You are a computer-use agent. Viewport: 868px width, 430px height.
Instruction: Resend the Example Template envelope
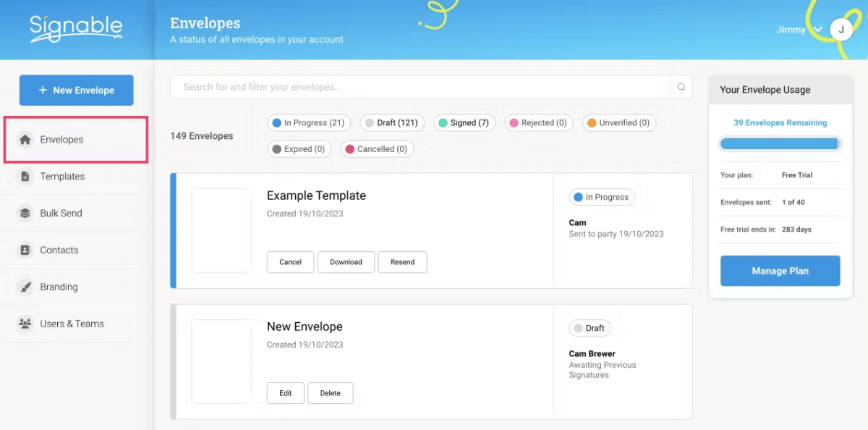click(402, 262)
